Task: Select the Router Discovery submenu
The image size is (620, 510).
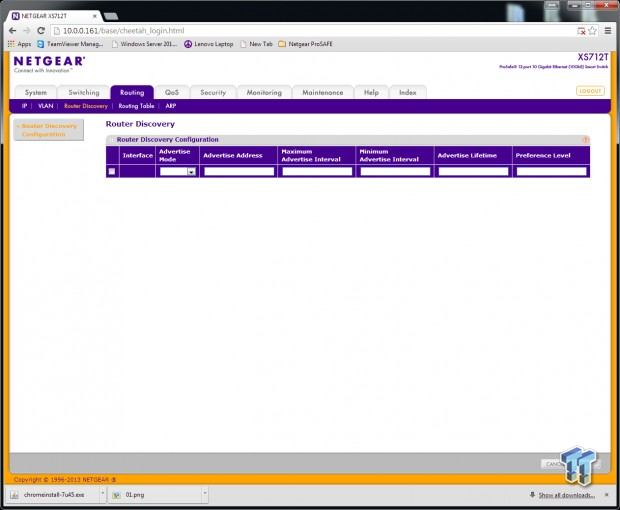Action: tap(86, 106)
